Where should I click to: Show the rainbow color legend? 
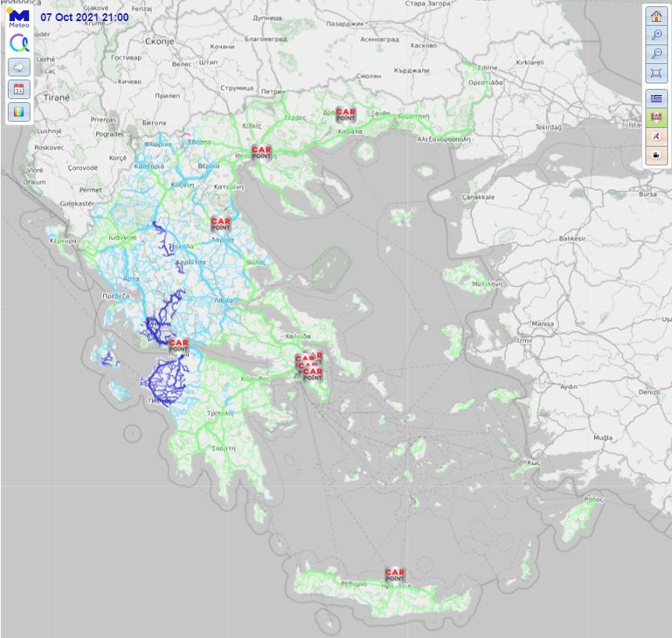click(x=19, y=112)
